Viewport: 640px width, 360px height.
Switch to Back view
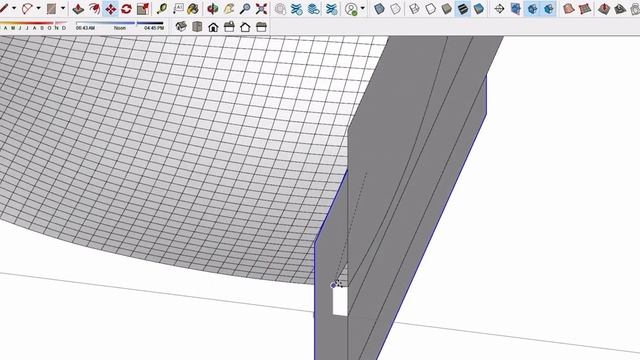pos(245,27)
